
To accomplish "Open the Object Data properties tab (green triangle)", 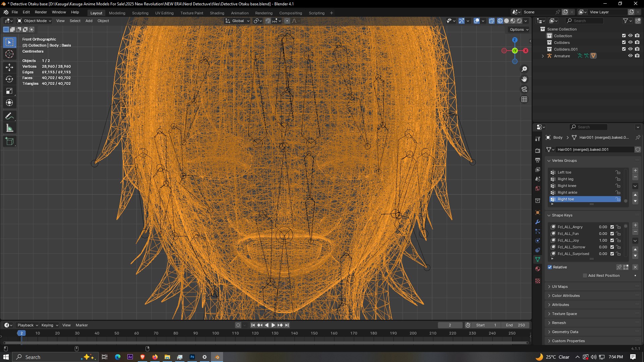I will (538, 259).
